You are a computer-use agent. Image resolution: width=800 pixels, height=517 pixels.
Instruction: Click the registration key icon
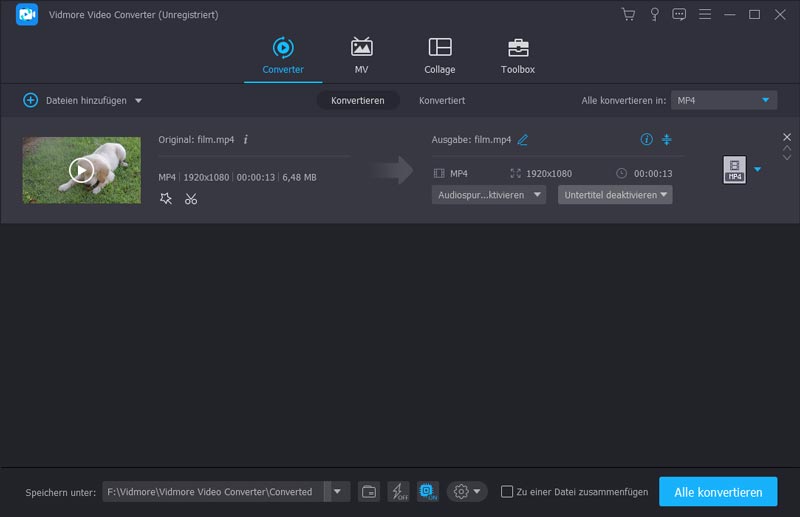click(655, 15)
